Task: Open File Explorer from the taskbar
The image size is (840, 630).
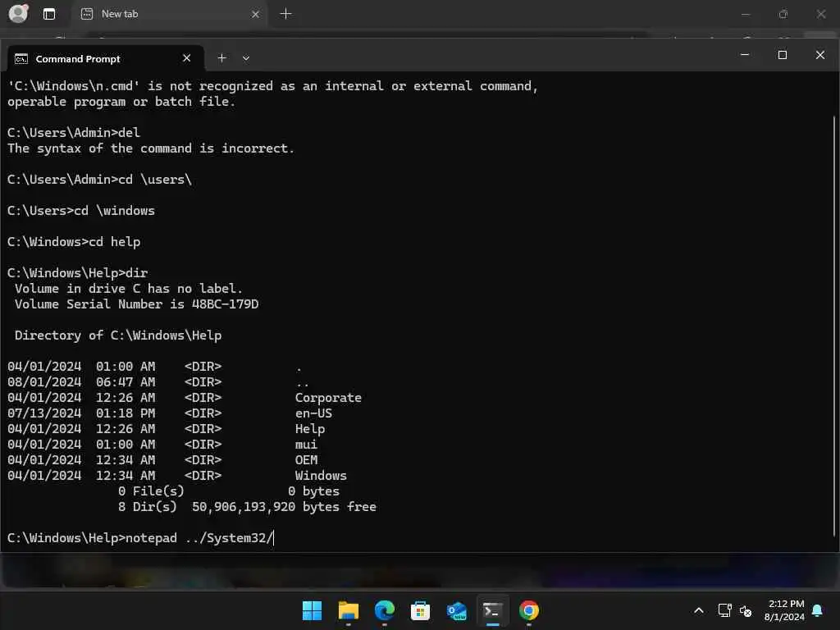Action: [348, 610]
